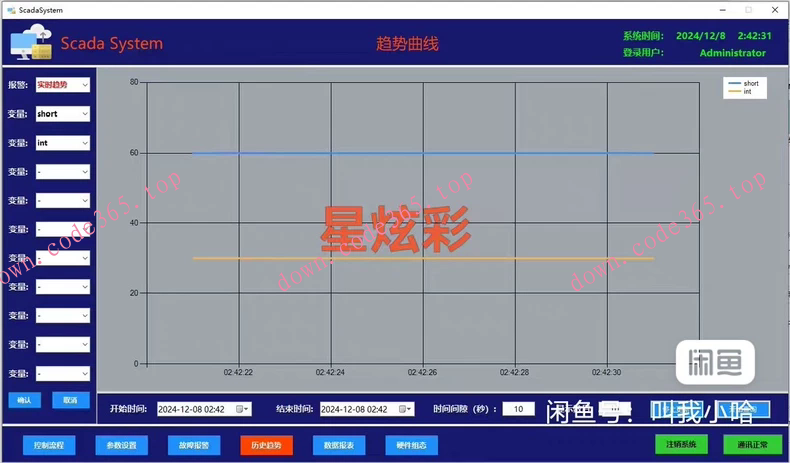Click the ScadaSystem window title text
This screenshot has width=790, height=463.
click(x=41, y=10)
